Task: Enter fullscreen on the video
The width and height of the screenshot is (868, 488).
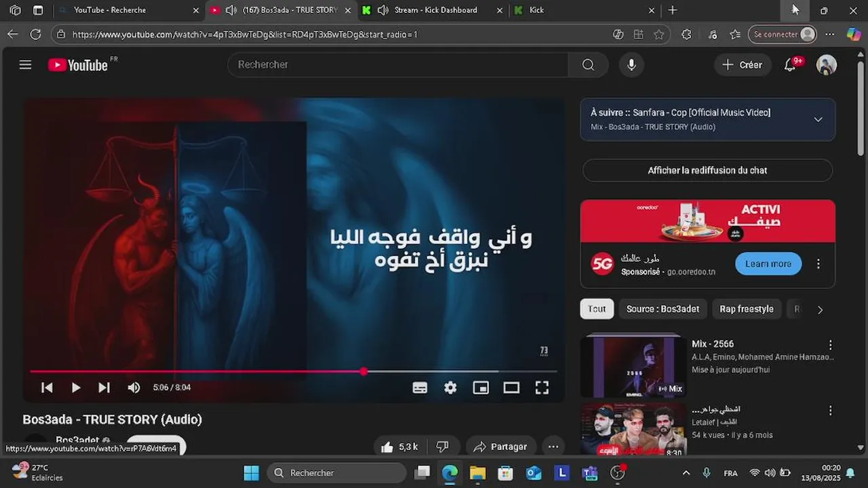Action: click(542, 388)
